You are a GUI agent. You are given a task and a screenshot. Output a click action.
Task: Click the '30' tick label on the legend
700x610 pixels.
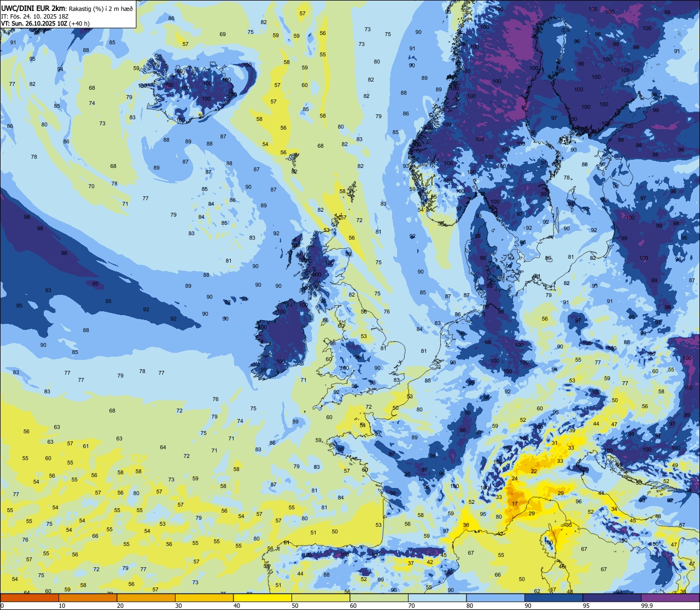tap(178, 606)
